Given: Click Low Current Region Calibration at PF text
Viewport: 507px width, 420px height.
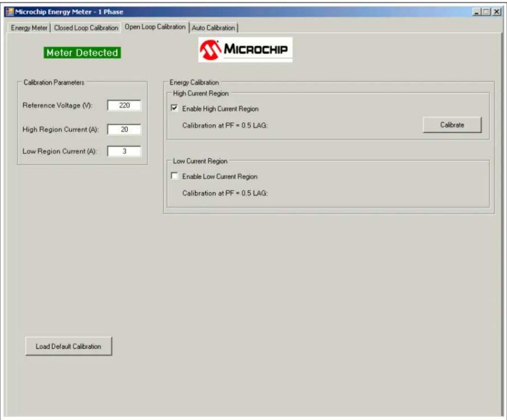Looking at the screenshot, I should tap(225, 193).
